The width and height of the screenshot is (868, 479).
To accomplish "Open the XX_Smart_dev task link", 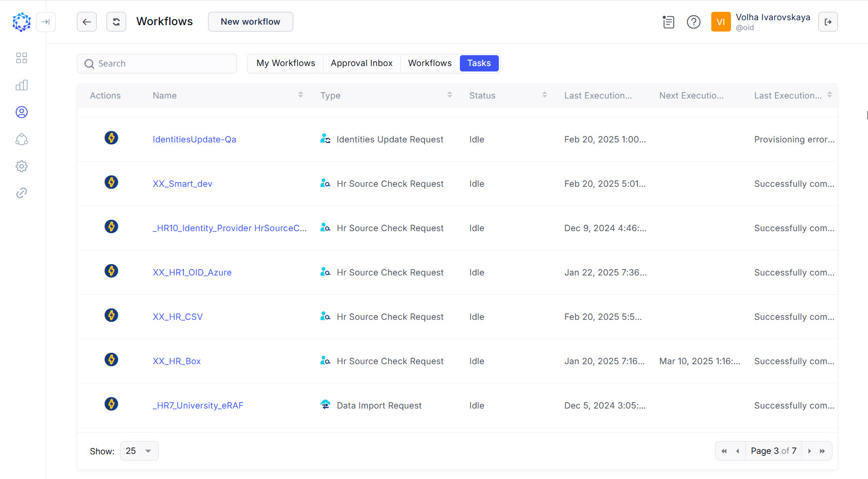I will pyautogui.click(x=182, y=184).
